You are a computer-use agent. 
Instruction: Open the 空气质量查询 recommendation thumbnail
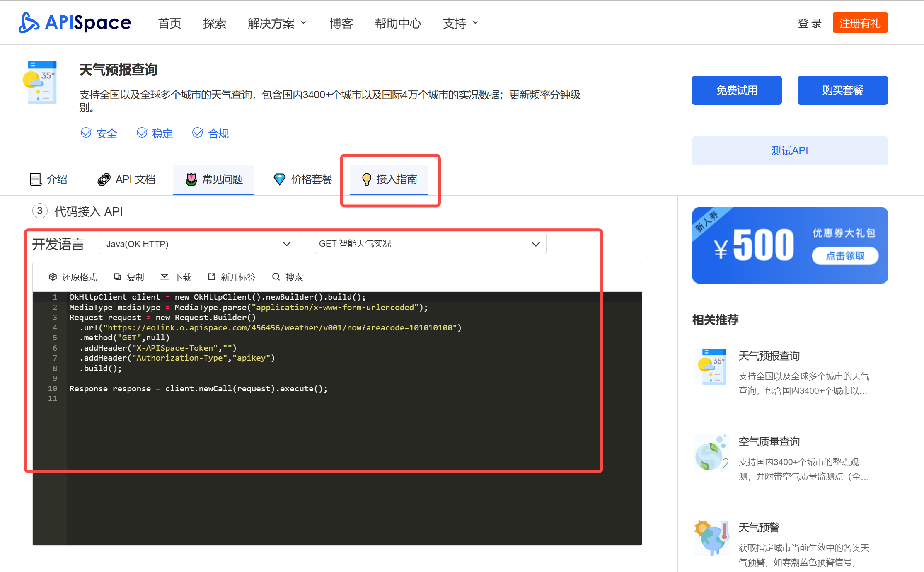711,453
